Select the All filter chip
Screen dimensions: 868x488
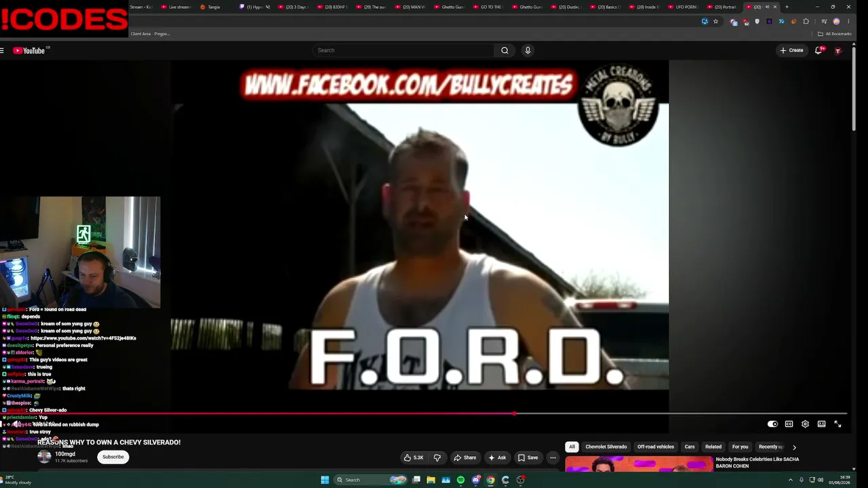click(x=572, y=447)
